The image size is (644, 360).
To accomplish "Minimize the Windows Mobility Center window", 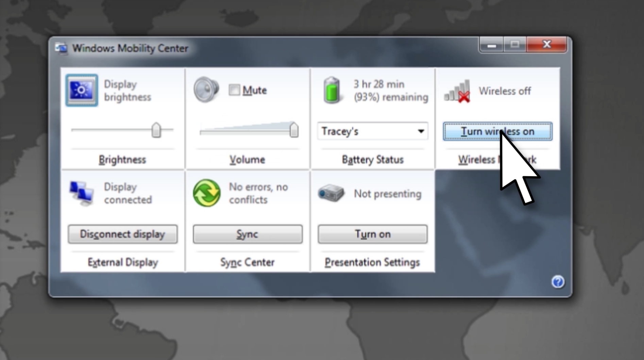I will pyautogui.click(x=491, y=45).
